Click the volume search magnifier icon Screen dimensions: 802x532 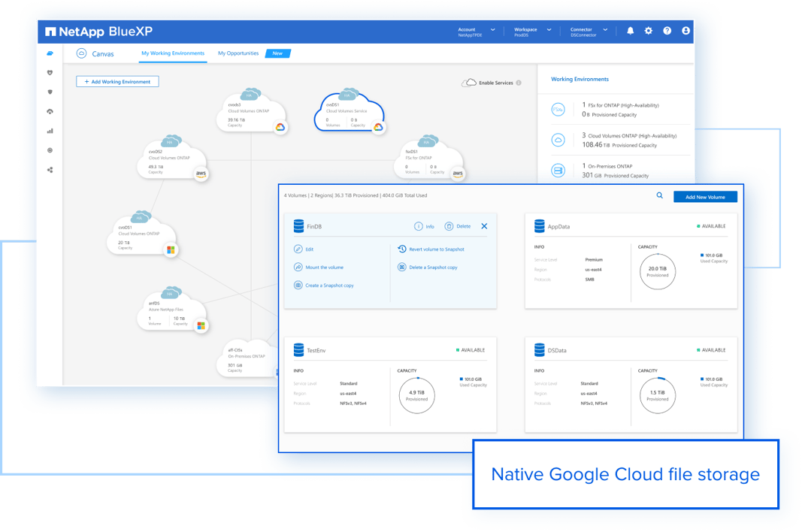click(x=659, y=195)
